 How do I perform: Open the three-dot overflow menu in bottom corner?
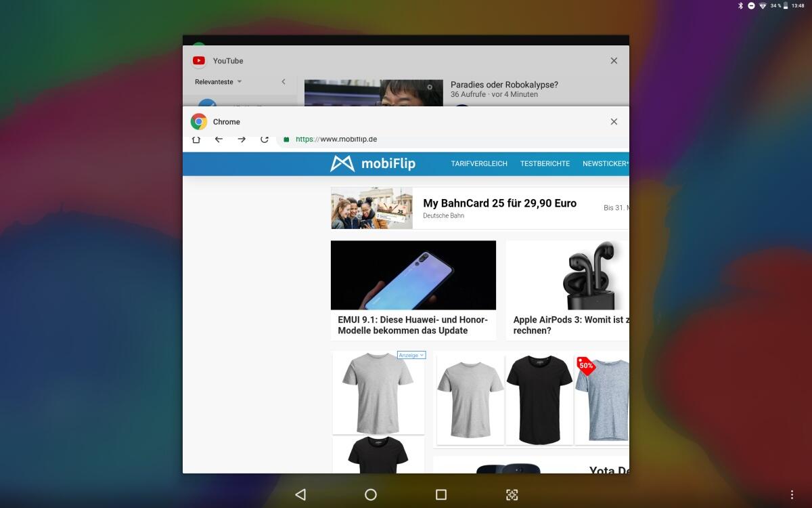[792, 494]
